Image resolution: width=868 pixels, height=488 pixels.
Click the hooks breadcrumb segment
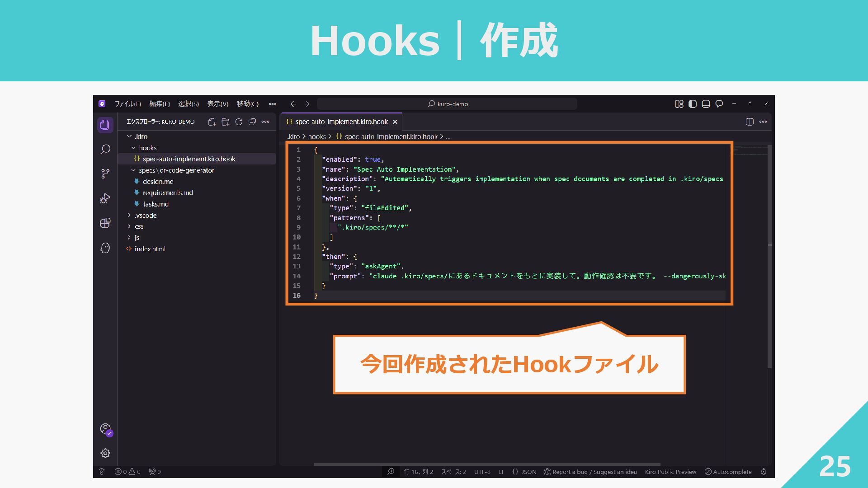click(317, 136)
